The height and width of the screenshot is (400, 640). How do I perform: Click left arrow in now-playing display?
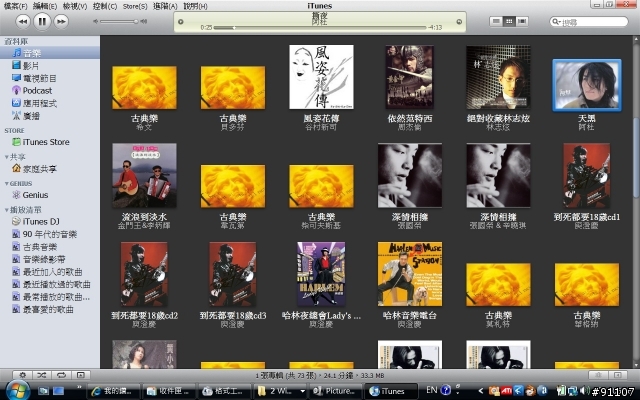(181, 22)
